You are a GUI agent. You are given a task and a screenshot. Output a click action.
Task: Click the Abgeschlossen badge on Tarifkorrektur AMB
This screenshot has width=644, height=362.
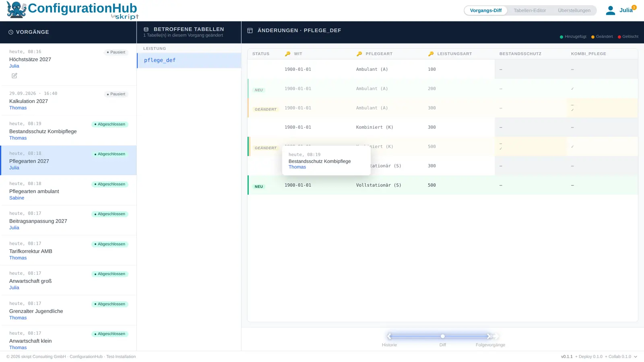pos(110,244)
